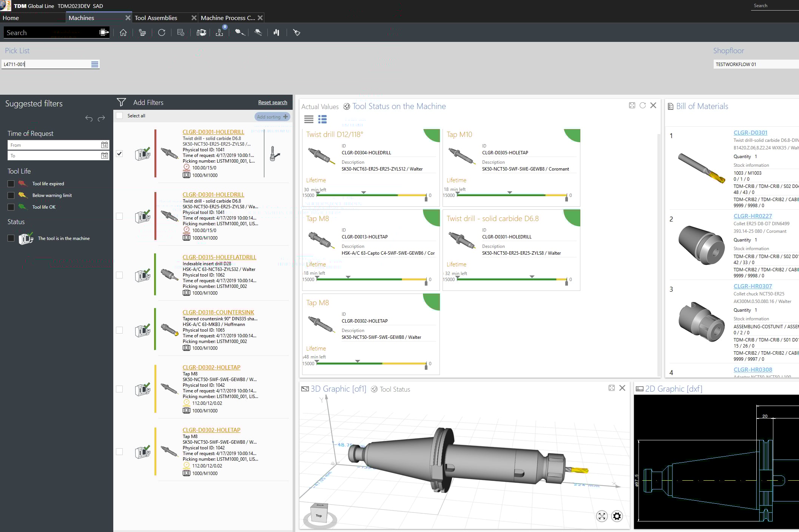
Task: Open the Home tab
Action: (x=11, y=18)
